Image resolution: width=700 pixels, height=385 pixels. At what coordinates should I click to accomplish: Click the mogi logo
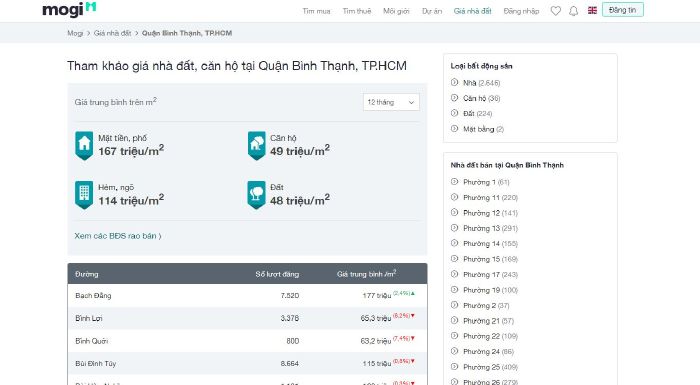click(x=69, y=9)
